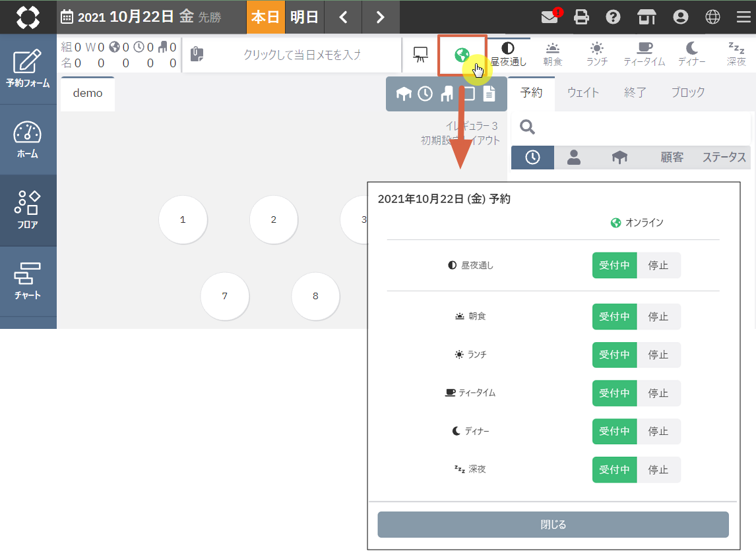Select the clock sort icon in reservation list
The width and height of the screenshot is (756, 553).
click(532, 158)
